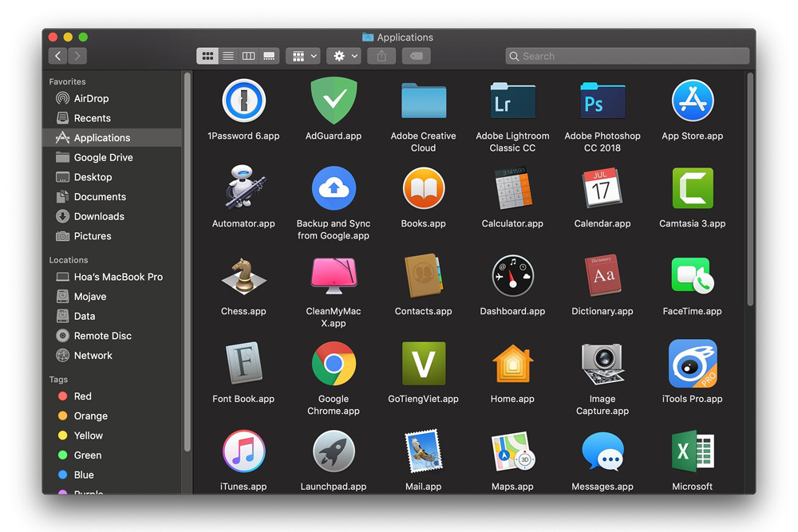Open the group-by arrangement dropdown
Image resolution: width=798 pixels, height=532 pixels.
pos(303,56)
